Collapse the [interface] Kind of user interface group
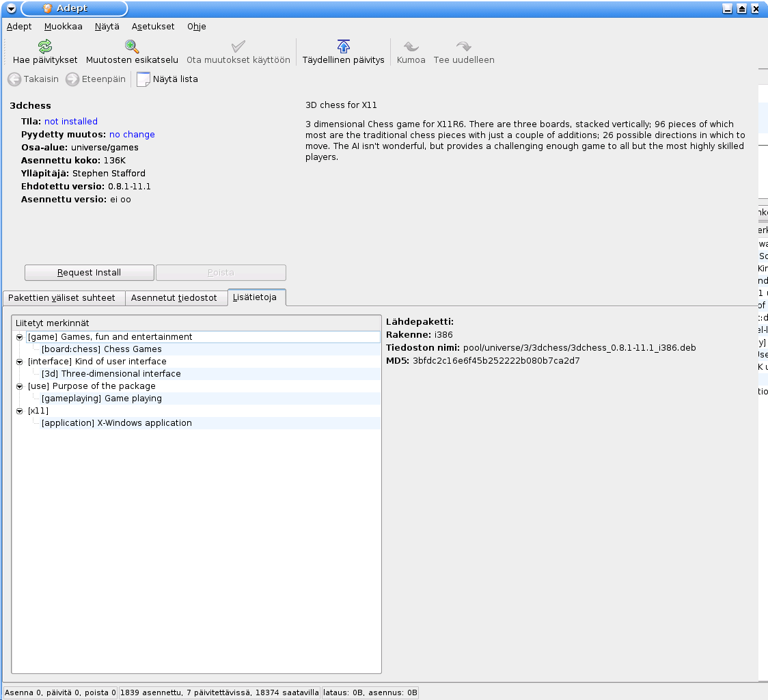 (20, 362)
